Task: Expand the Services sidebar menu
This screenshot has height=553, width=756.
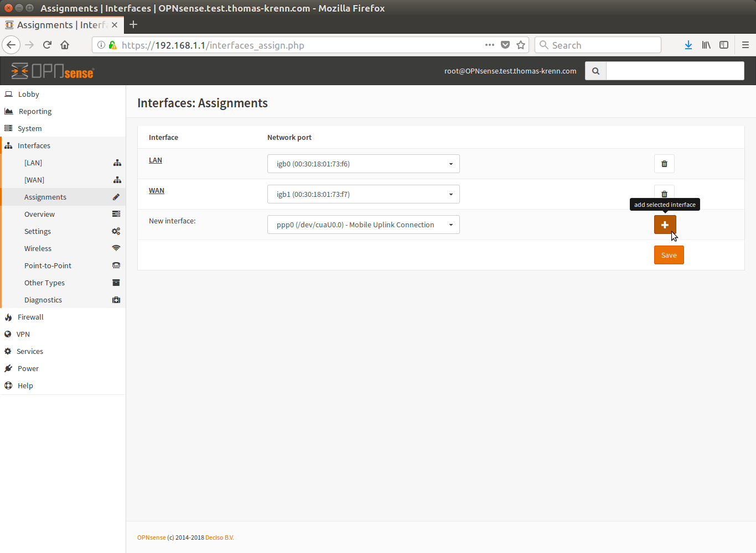Action: 30,351
